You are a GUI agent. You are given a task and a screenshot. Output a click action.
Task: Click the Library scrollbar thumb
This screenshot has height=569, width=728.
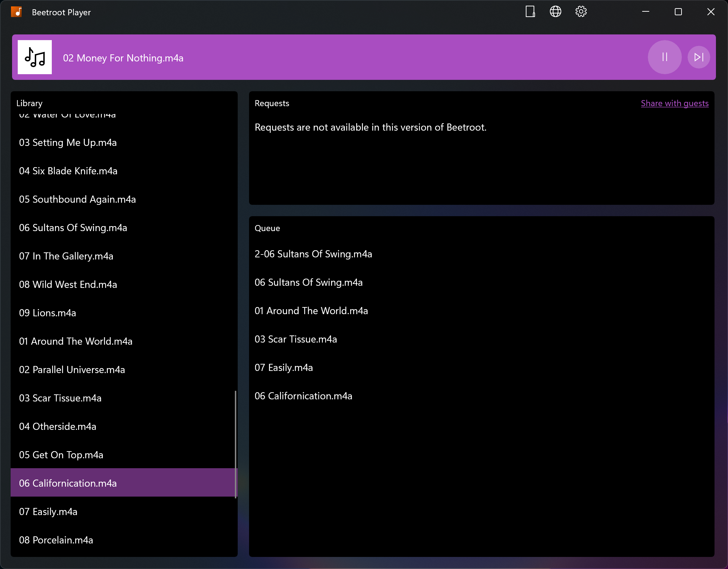[236, 444]
